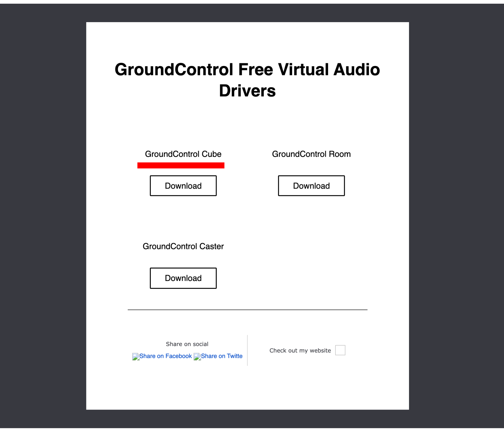
Task: Download the GroundControl Caster driver
Action: point(183,278)
